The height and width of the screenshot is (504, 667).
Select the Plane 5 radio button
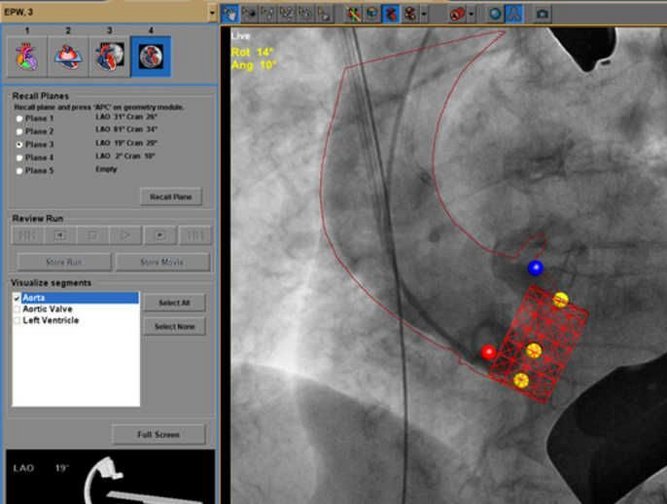pyautogui.click(x=19, y=171)
